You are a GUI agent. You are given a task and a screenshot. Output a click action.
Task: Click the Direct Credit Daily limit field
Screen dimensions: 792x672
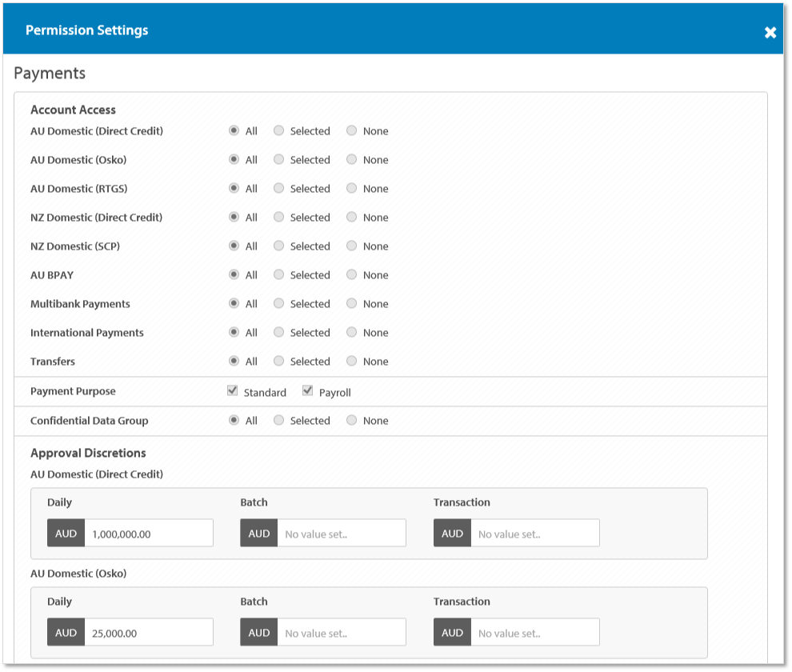click(x=149, y=534)
